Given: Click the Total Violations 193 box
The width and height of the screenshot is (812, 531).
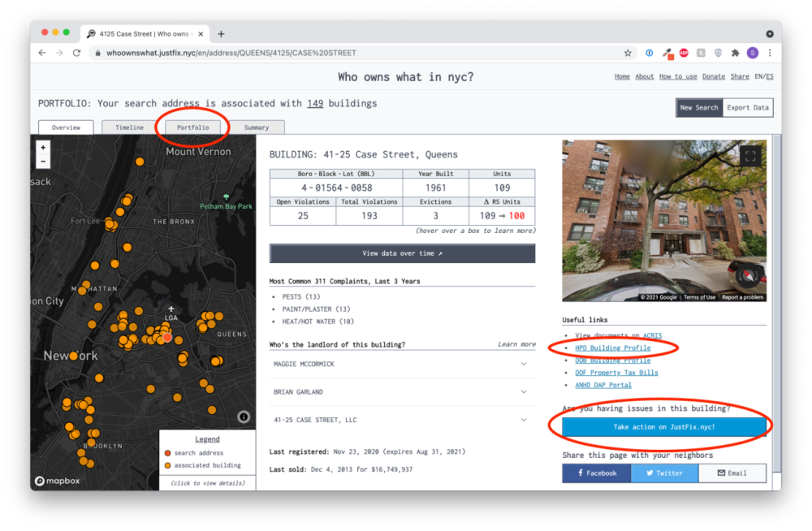Looking at the screenshot, I should (x=369, y=211).
